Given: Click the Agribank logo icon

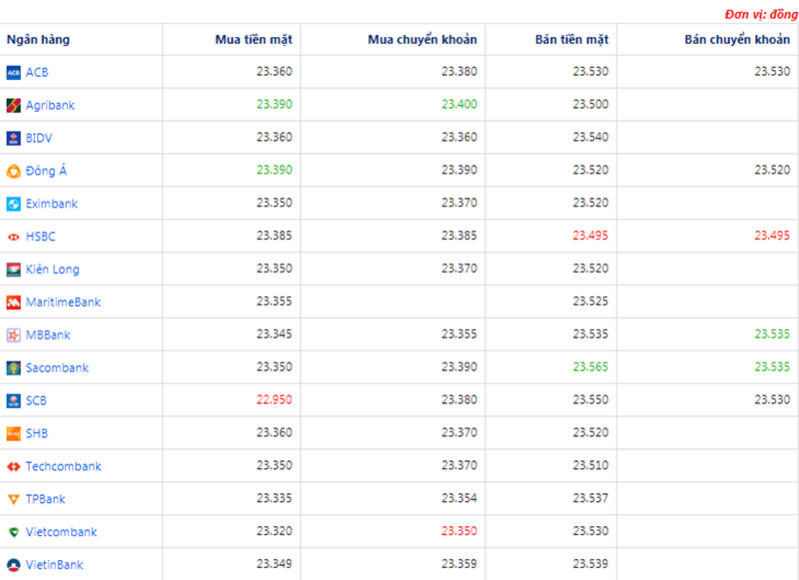Looking at the screenshot, I should 14,105.
